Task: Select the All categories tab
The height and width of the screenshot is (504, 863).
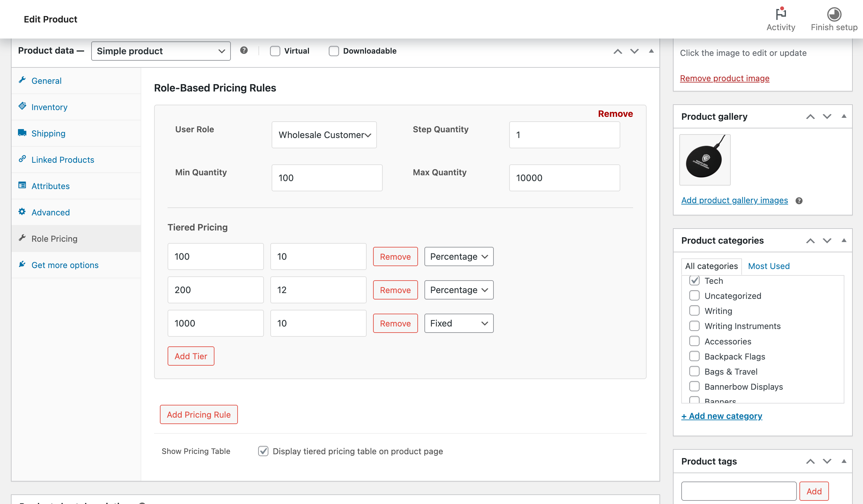Action: tap(711, 266)
